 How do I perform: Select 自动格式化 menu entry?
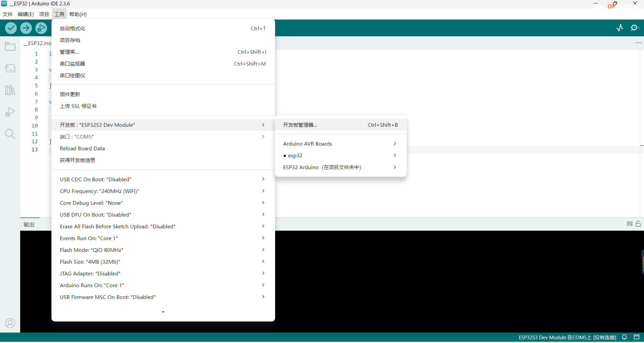click(x=163, y=29)
